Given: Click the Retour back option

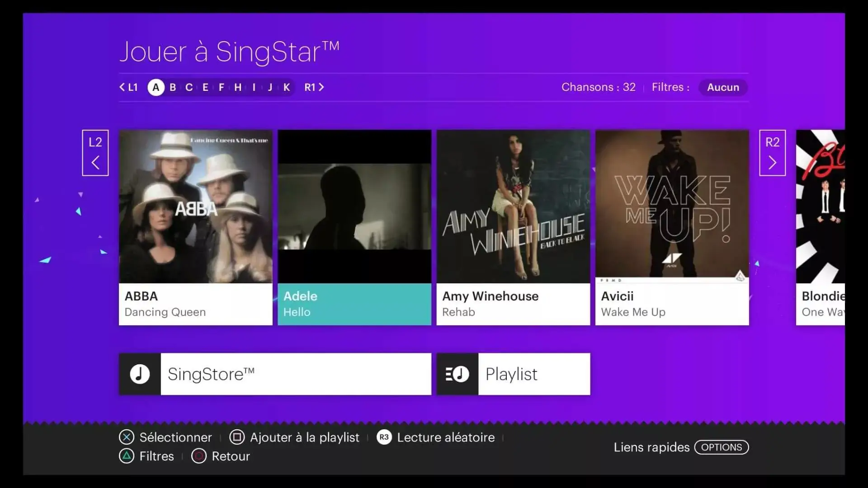Looking at the screenshot, I should tap(231, 456).
